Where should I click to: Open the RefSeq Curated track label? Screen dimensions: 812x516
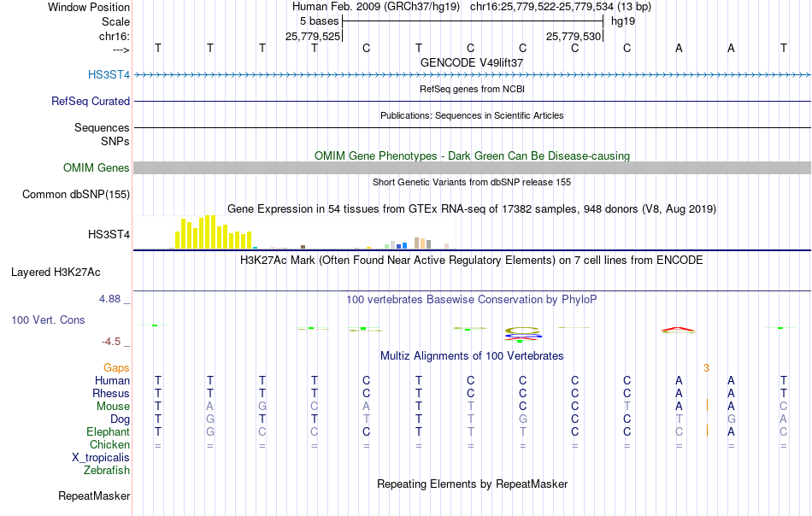click(91, 101)
